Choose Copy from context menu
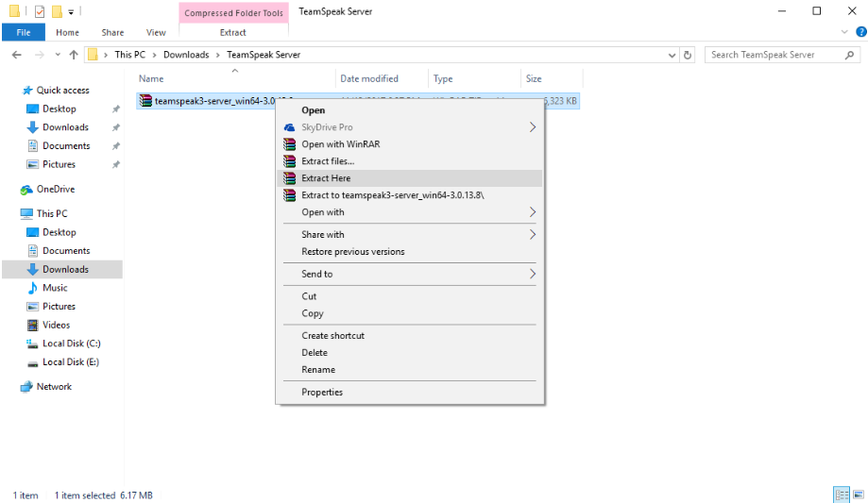 [409, 313]
